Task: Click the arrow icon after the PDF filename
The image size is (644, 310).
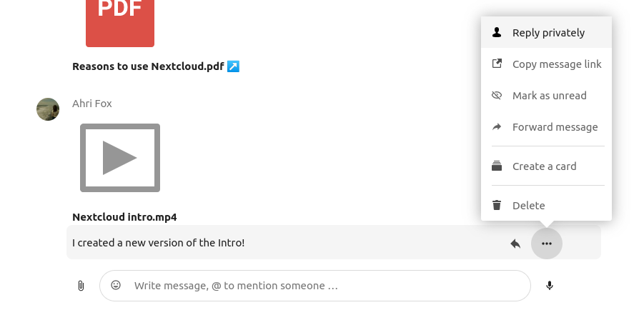Action: point(233,66)
